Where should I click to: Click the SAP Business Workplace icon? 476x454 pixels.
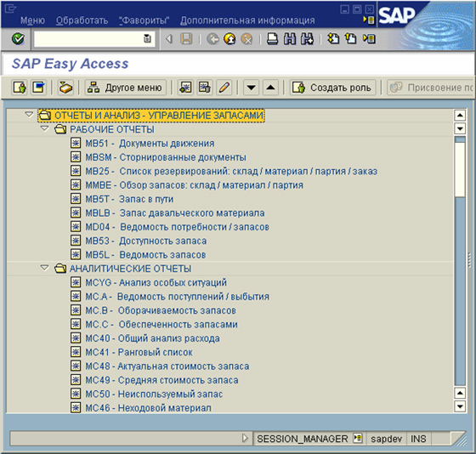click(x=65, y=88)
